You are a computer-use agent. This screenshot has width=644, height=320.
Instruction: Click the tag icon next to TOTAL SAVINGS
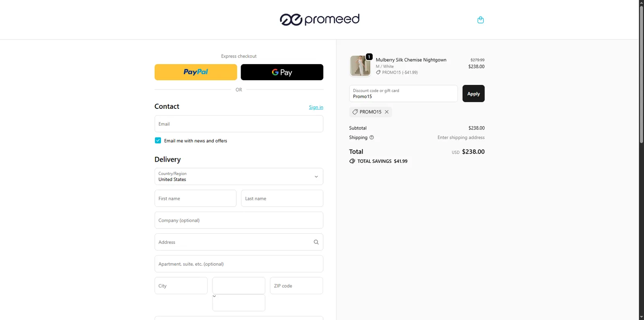point(352,161)
